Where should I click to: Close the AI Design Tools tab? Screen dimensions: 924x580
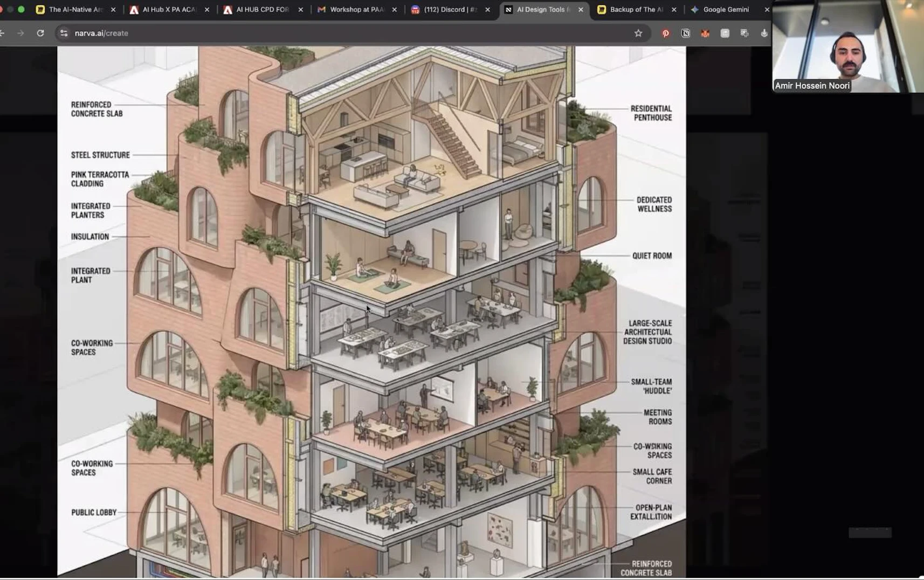click(x=581, y=10)
